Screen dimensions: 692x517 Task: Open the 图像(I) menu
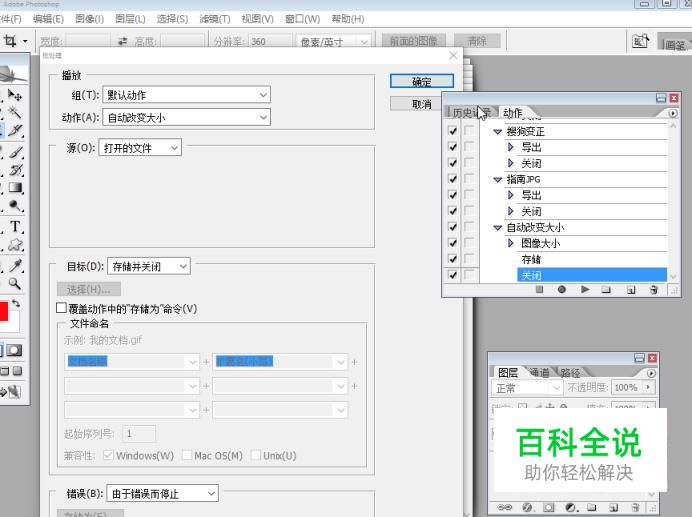(x=90, y=19)
